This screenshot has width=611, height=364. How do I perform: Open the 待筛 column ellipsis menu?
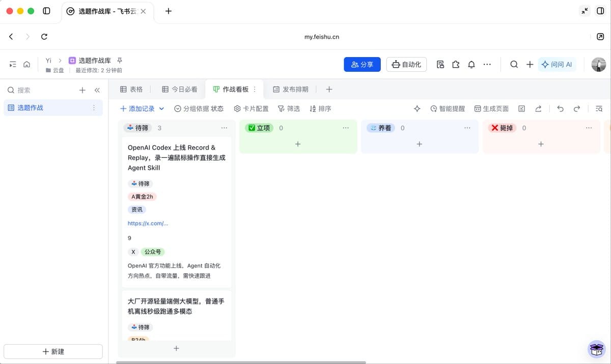pyautogui.click(x=224, y=128)
